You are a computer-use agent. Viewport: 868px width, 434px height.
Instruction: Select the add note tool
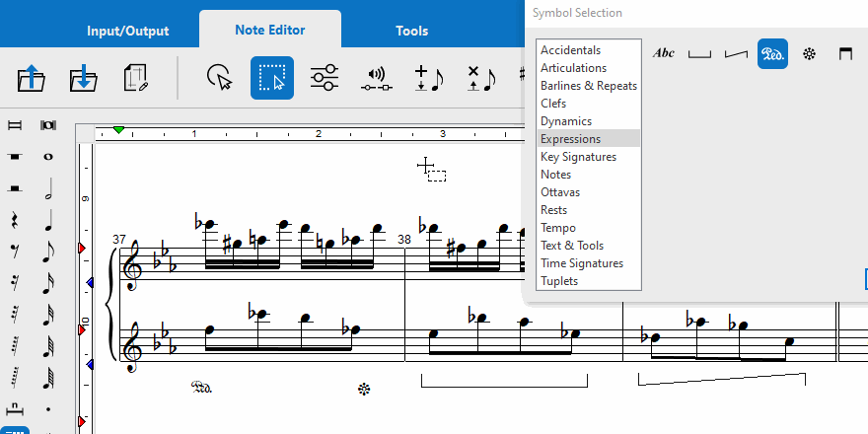tap(429, 79)
